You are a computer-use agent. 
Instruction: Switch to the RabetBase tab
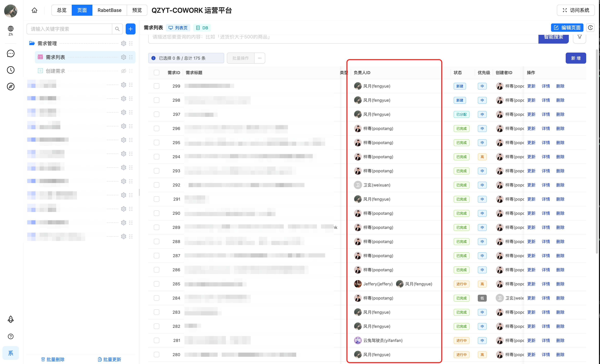[x=110, y=10]
